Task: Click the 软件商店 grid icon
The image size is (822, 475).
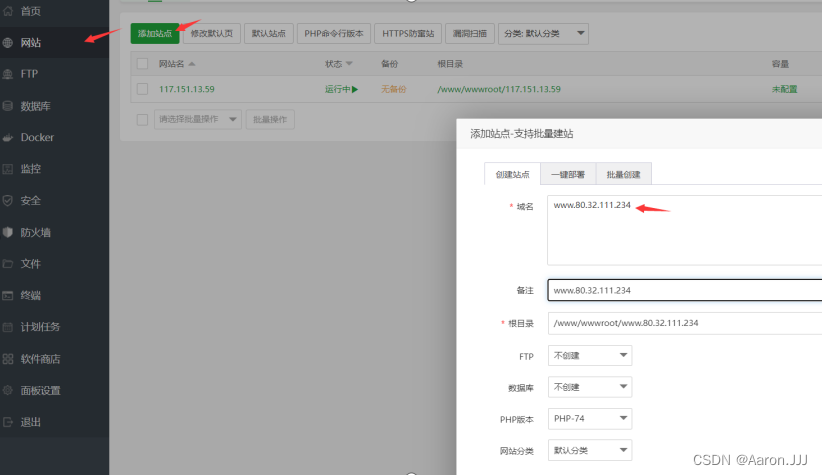Action: (x=9, y=359)
